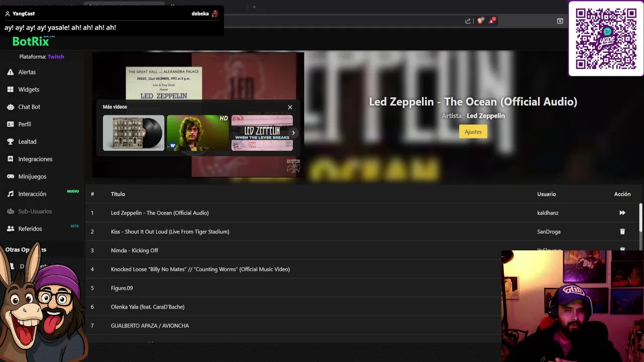Viewport: 644px width, 362px height.
Task: Click the Sub-Usuarios group icon
Action: 10,211
